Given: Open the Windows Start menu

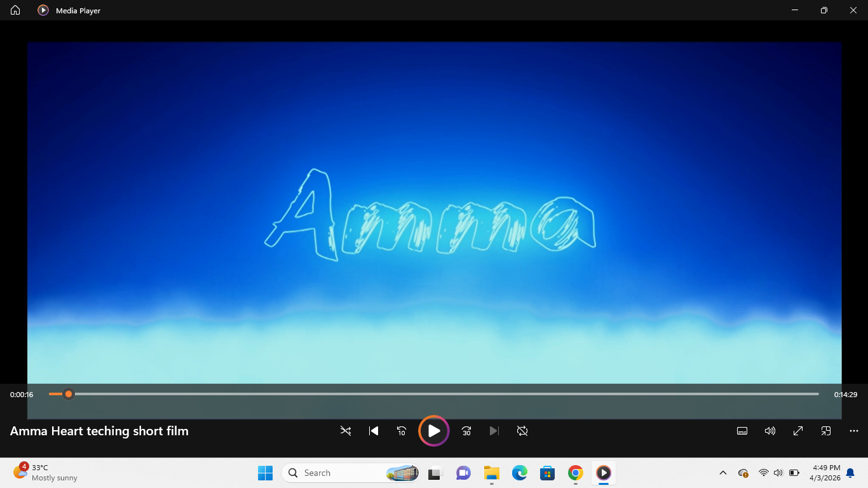Looking at the screenshot, I should pyautogui.click(x=265, y=473).
